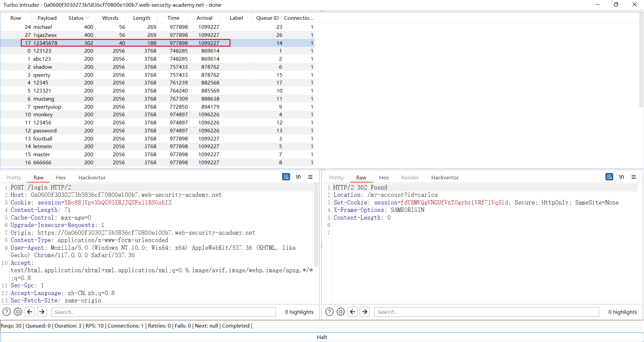Select the master payload row
644x342 pixels.
pos(157,154)
